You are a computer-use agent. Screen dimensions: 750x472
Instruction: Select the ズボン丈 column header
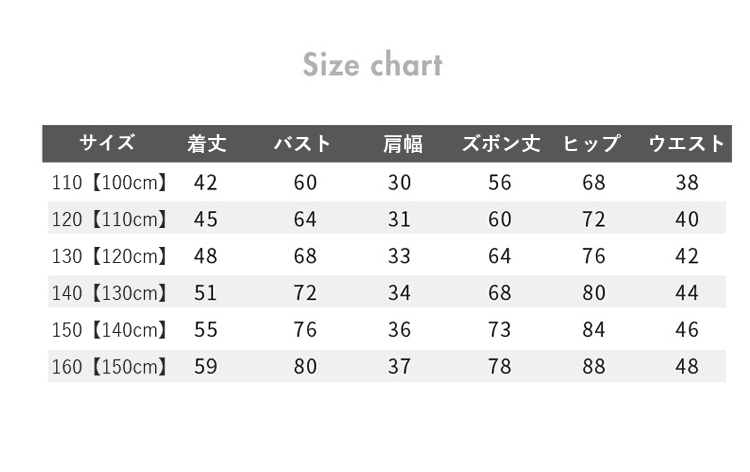[x=500, y=144]
